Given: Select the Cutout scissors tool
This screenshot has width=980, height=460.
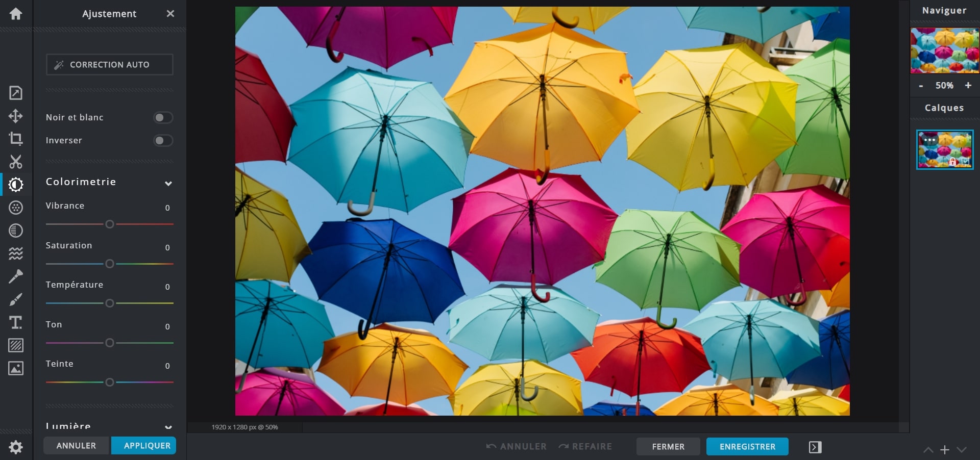Looking at the screenshot, I should [16, 162].
